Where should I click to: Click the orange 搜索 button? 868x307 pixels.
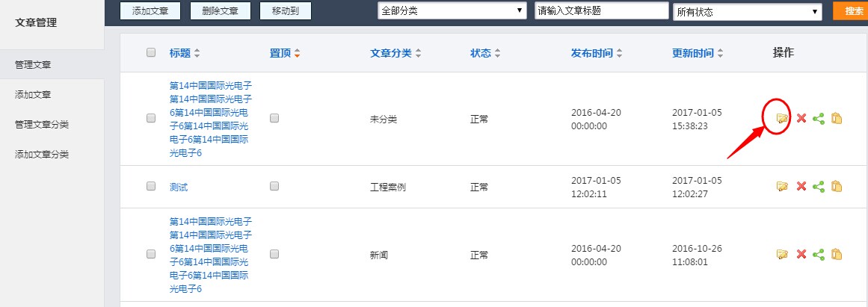(852, 11)
